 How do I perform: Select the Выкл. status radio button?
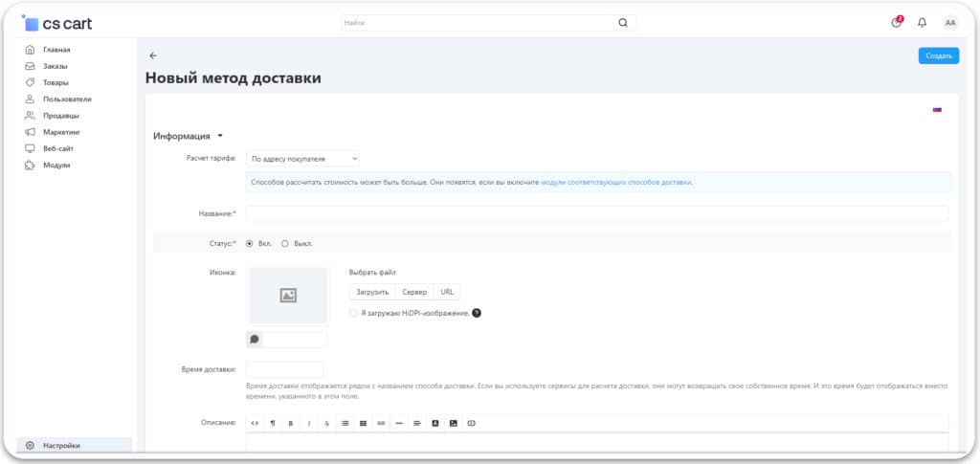tap(285, 243)
